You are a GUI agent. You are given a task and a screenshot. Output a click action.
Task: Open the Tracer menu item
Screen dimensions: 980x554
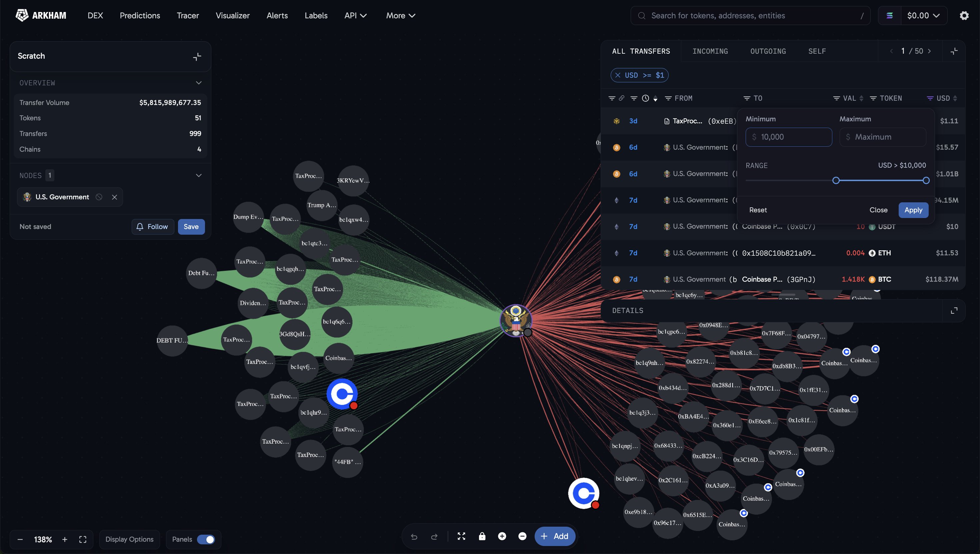(x=188, y=16)
